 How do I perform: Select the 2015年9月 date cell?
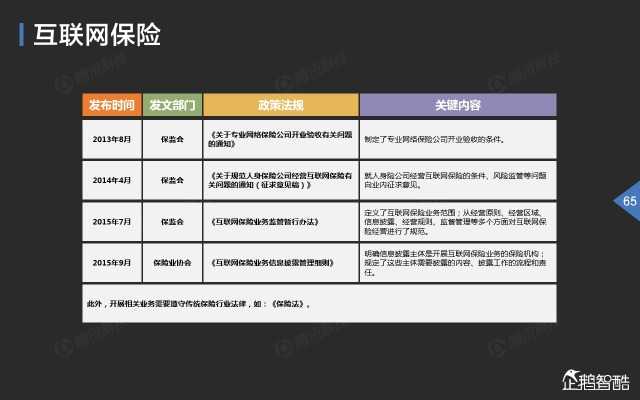(112, 263)
